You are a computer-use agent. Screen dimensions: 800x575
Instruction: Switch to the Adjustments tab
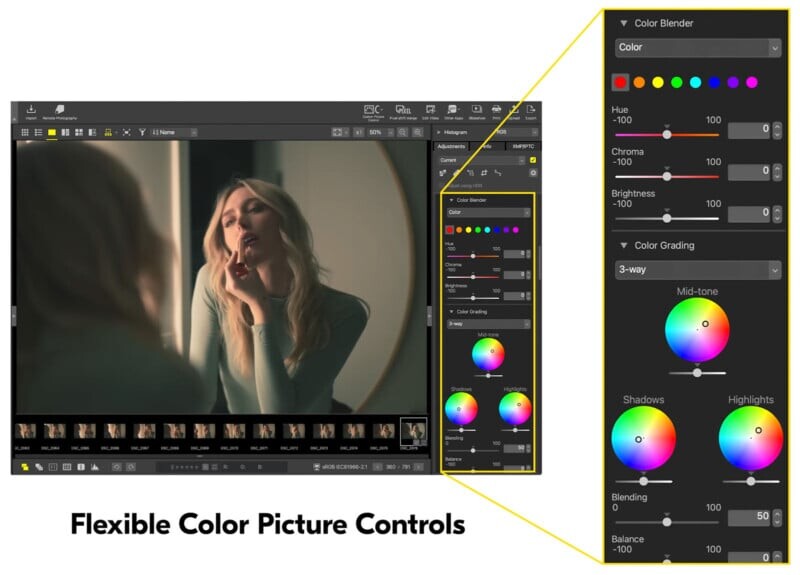click(x=452, y=146)
